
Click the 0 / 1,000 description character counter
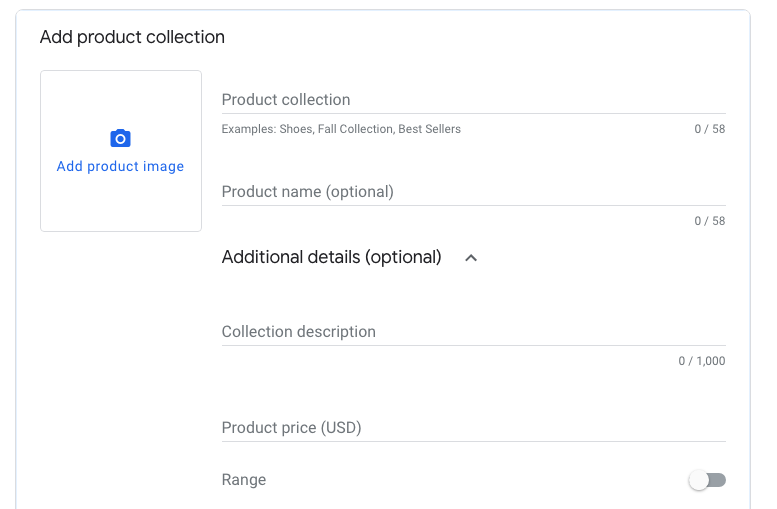pyautogui.click(x=702, y=361)
